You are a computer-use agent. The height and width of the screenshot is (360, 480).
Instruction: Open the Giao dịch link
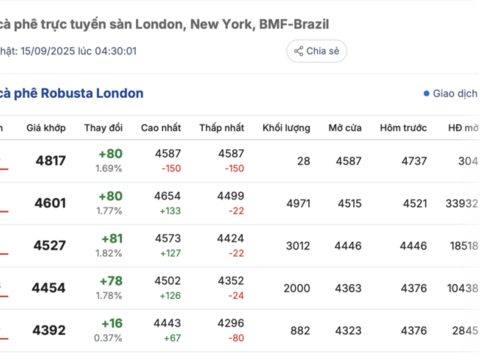pos(455,94)
